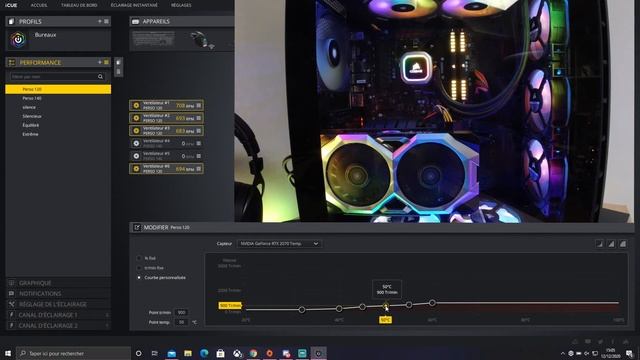
Task: Click the 'Point temp' input field
Action: click(x=181, y=322)
